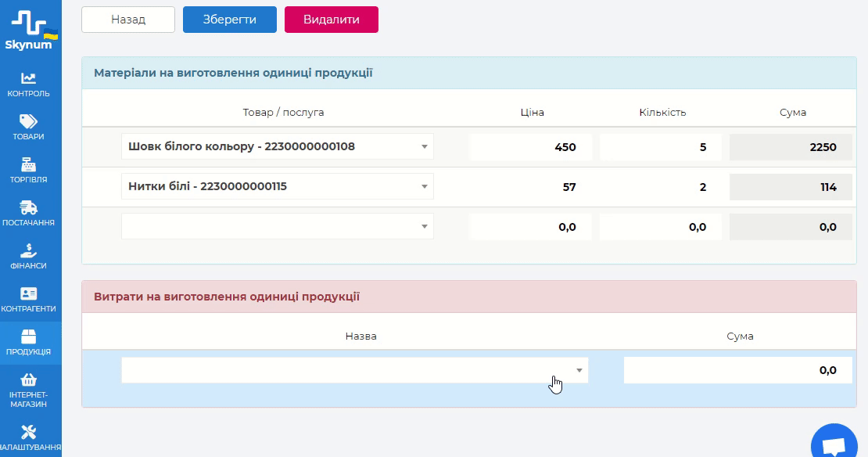Open the expense Назва dropdown
This screenshot has height=457, width=868.
click(x=355, y=370)
